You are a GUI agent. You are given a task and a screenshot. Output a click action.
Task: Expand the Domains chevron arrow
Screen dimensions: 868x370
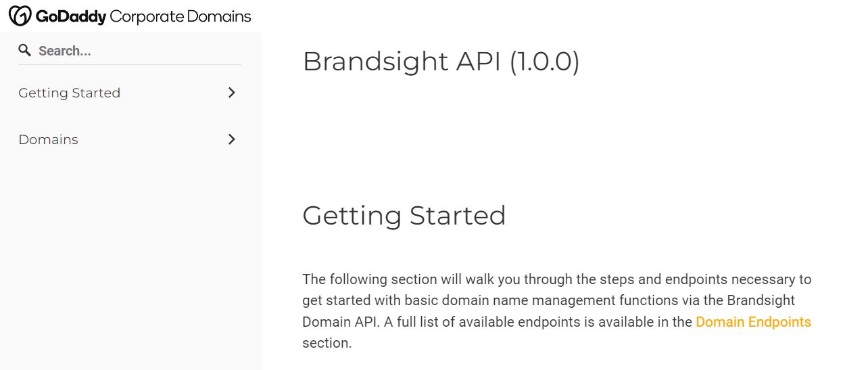pos(232,139)
